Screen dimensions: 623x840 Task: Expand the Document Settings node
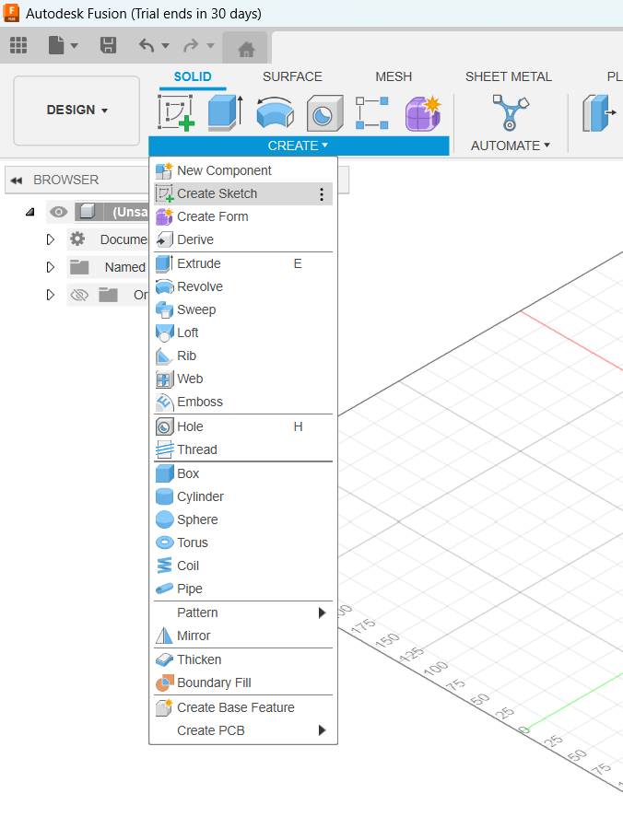51,239
